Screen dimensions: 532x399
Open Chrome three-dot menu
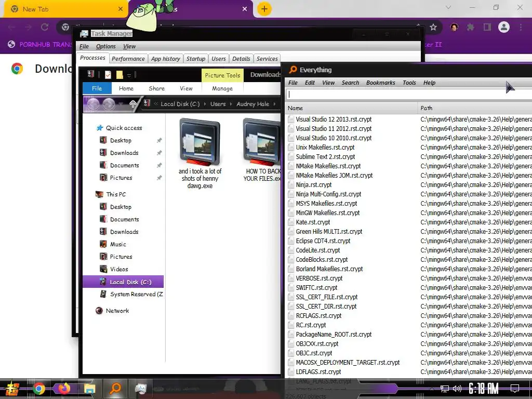pyautogui.click(x=521, y=27)
